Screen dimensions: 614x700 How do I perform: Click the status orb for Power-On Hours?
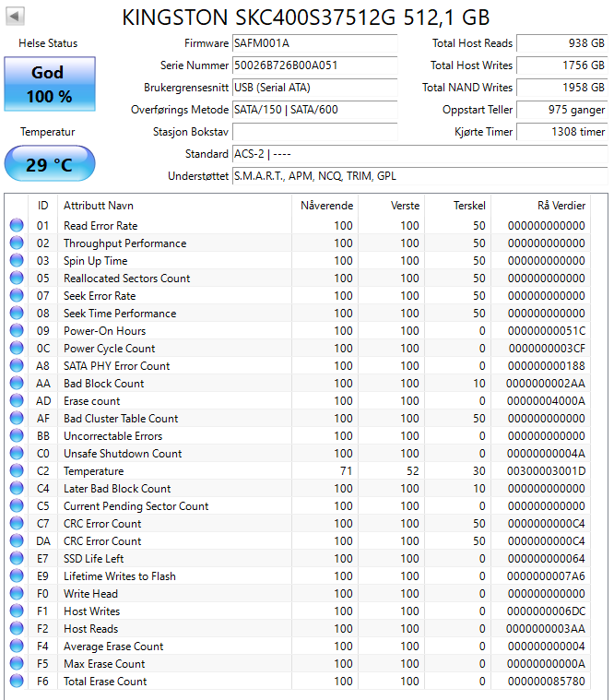click(17, 330)
